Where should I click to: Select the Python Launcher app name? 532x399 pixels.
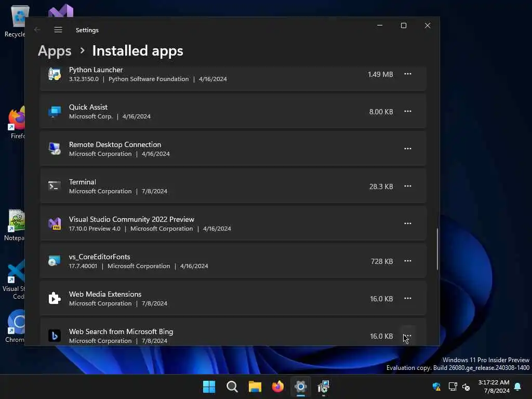click(x=96, y=70)
